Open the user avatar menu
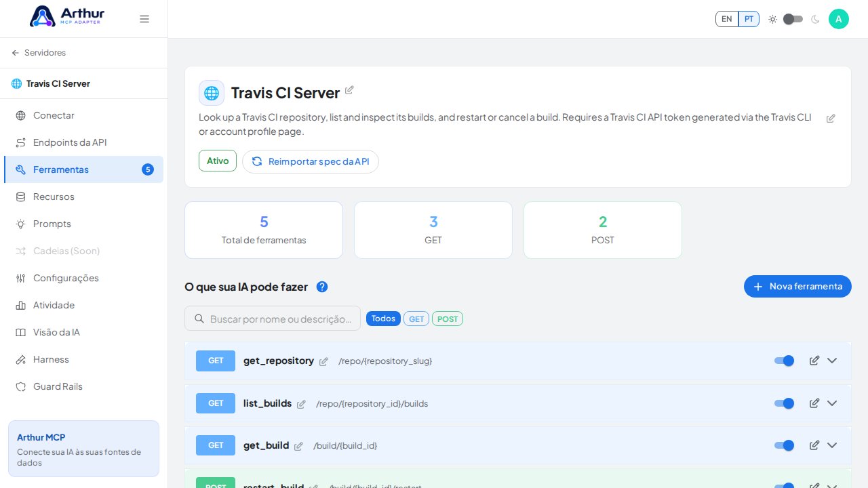This screenshot has height=488, width=868. point(839,19)
